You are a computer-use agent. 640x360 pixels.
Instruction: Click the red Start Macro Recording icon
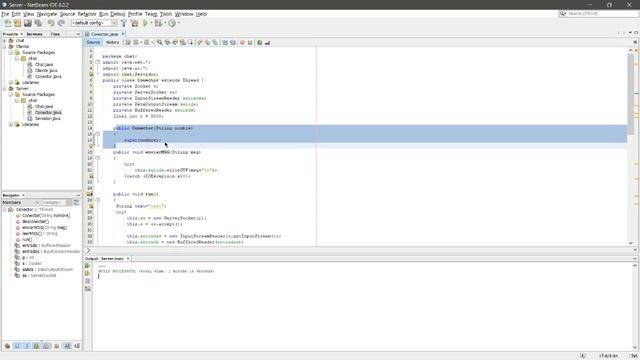click(242, 42)
